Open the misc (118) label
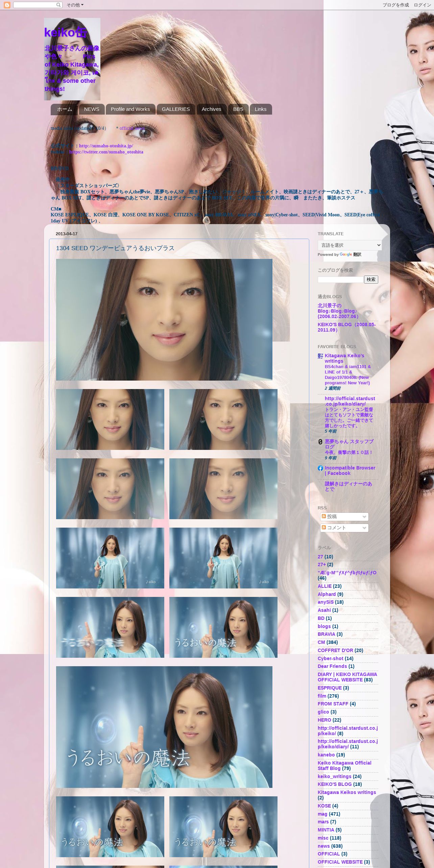This screenshot has height=868, width=434. coord(323,838)
